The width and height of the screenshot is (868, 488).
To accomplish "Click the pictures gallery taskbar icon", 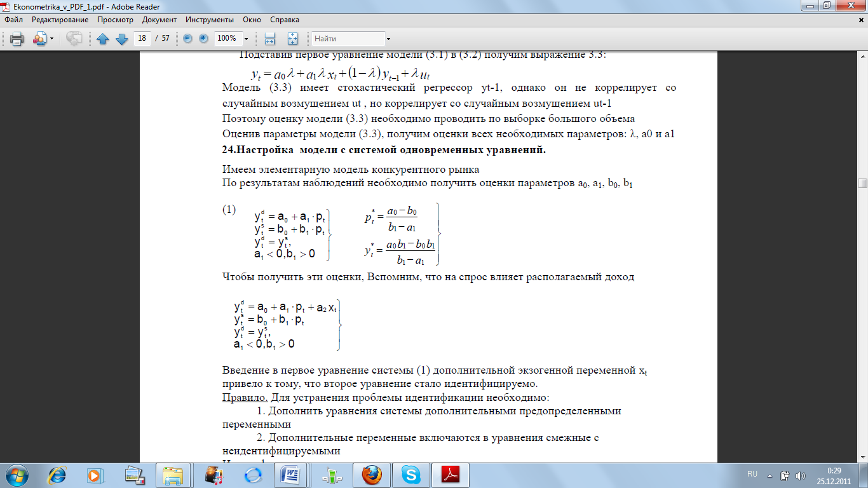I will point(135,475).
